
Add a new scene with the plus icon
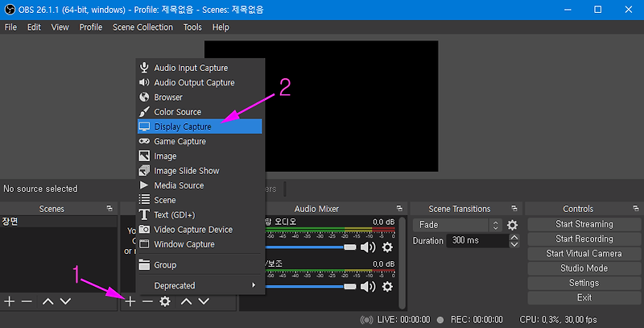pyautogui.click(x=9, y=301)
